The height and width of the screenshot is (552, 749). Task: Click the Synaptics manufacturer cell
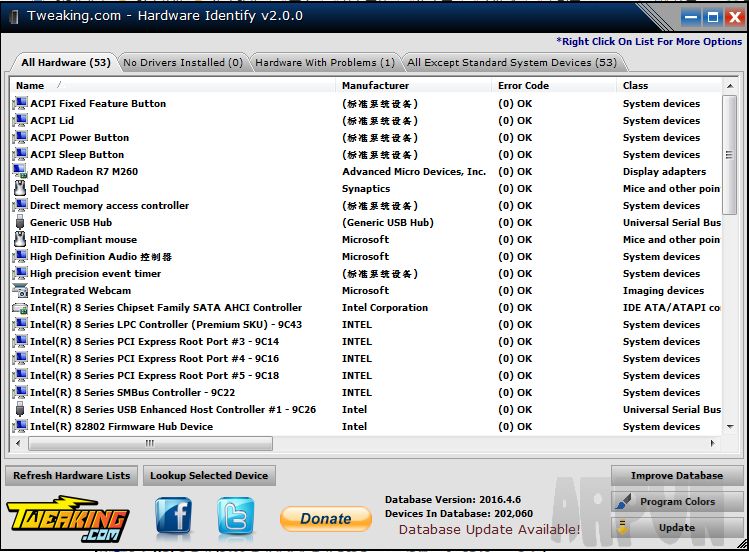[x=366, y=189]
